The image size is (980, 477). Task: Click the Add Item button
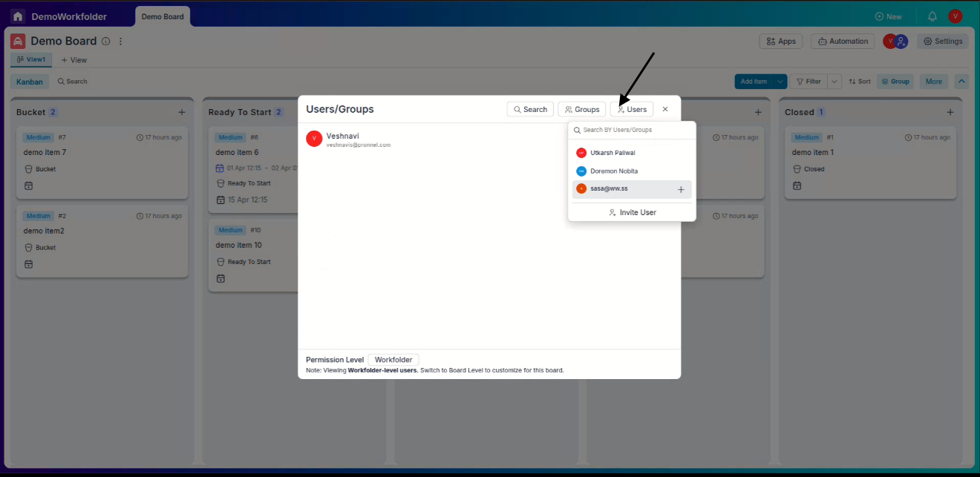pyautogui.click(x=754, y=82)
